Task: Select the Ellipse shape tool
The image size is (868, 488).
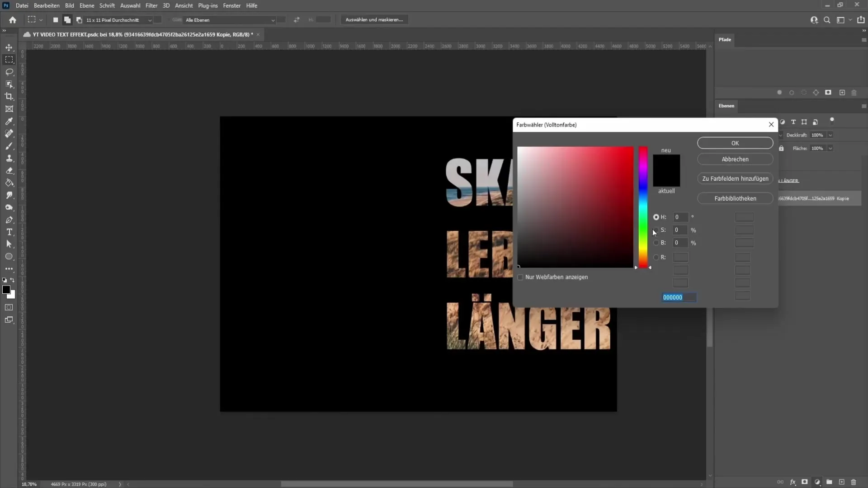Action: tap(9, 256)
